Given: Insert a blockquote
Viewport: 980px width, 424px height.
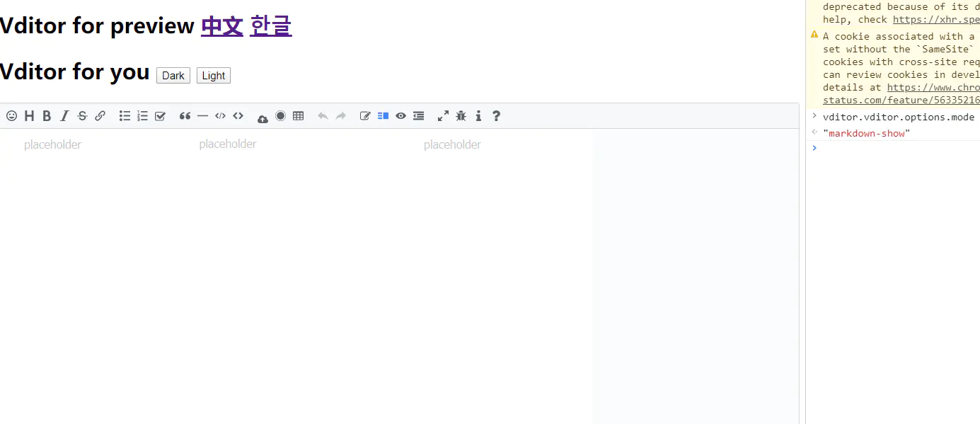Looking at the screenshot, I should (x=185, y=116).
